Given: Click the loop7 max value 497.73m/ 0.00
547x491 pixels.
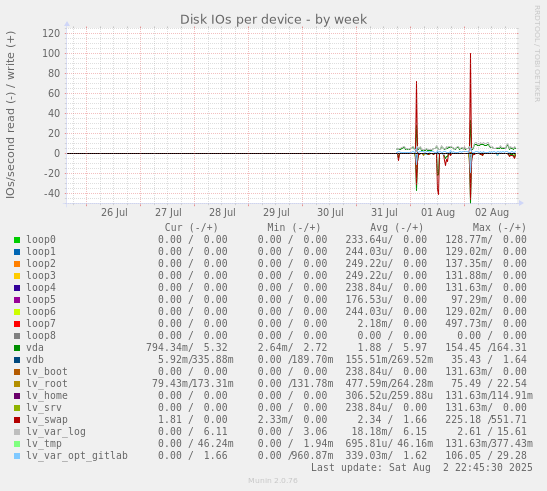Looking at the screenshot, I should pos(486,323).
